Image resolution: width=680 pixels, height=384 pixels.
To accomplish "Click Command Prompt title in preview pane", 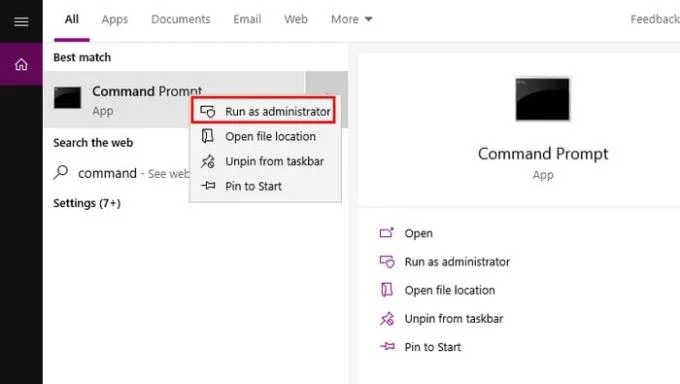I will click(543, 154).
